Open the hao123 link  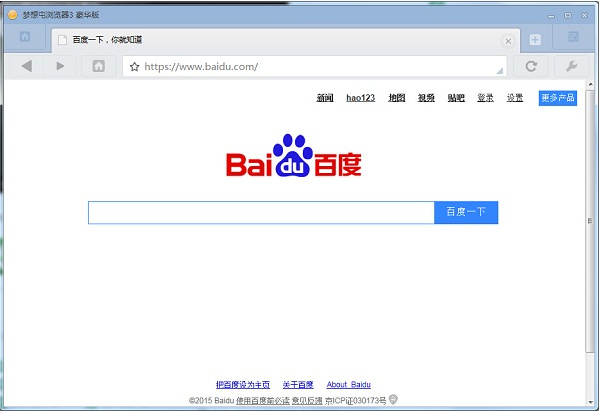361,98
